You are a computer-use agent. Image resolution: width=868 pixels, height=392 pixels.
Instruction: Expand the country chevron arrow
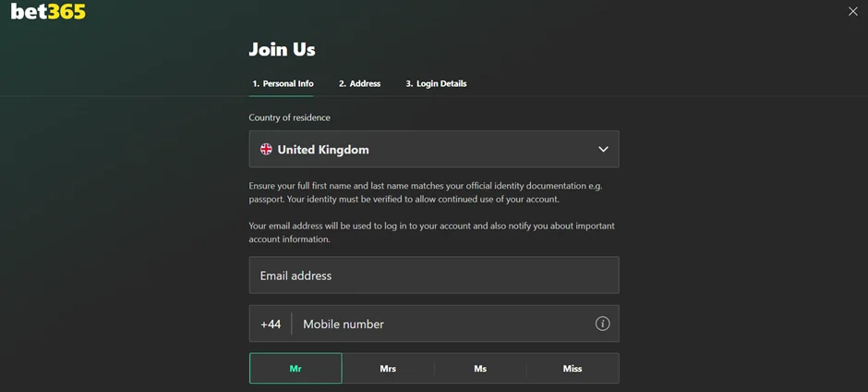pos(603,149)
